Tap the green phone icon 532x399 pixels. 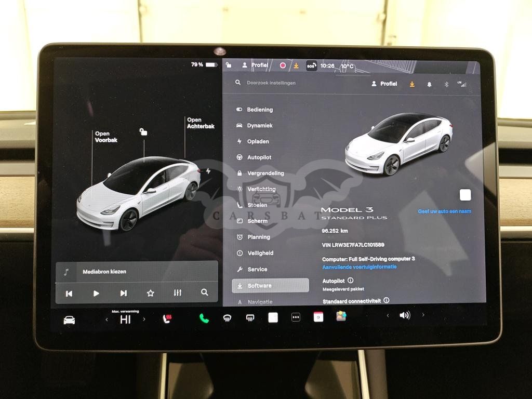(x=204, y=318)
